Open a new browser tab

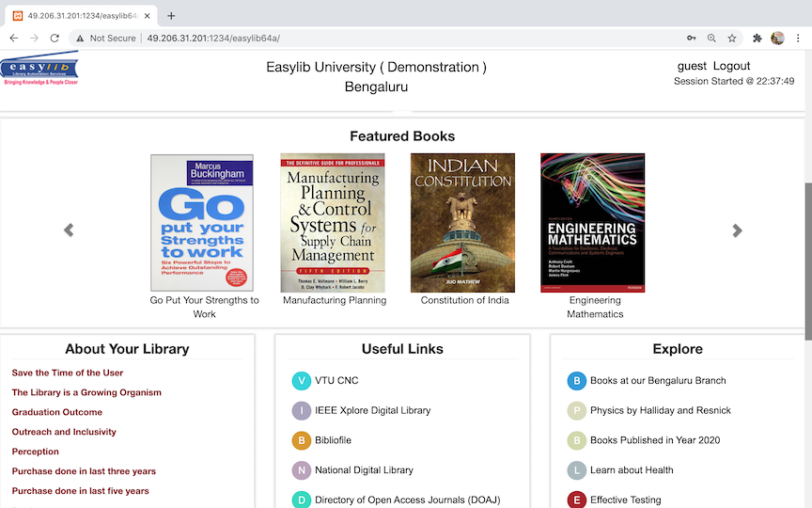click(x=171, y=16)
